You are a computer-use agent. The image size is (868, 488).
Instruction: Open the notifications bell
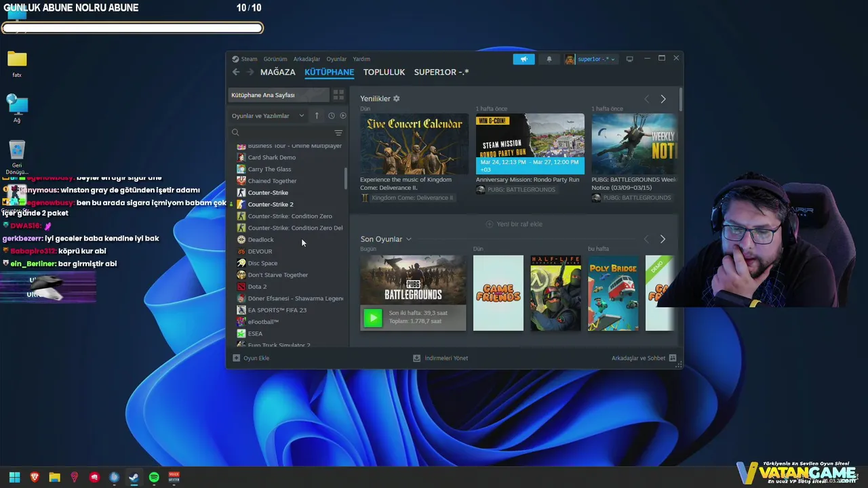pyautogui.click(x=549, y=59)
